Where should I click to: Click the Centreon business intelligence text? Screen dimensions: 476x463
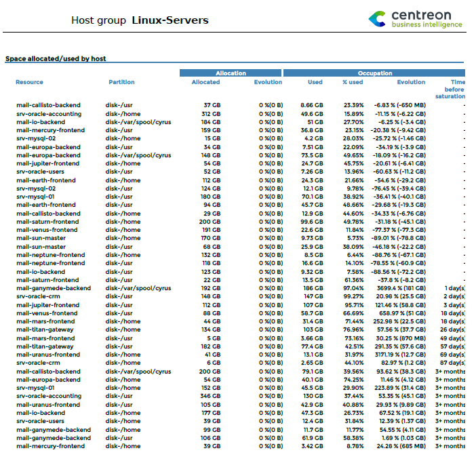(x=427, y=20)
